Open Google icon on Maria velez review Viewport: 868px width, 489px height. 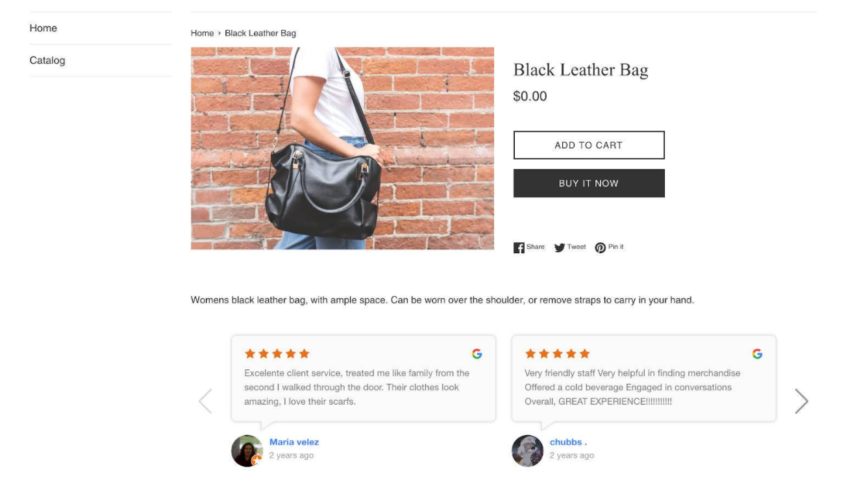click(477, 354)
